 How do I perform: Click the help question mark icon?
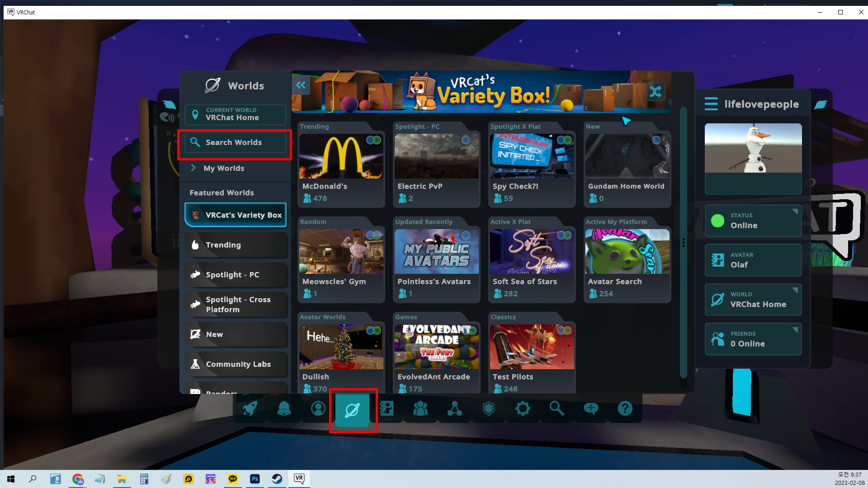(625, 408)
